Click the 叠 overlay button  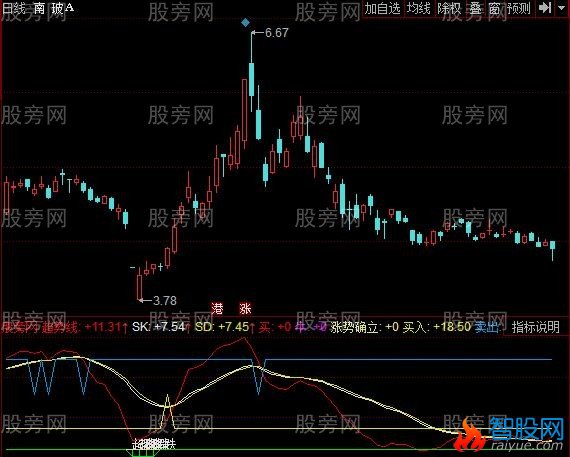475,8
